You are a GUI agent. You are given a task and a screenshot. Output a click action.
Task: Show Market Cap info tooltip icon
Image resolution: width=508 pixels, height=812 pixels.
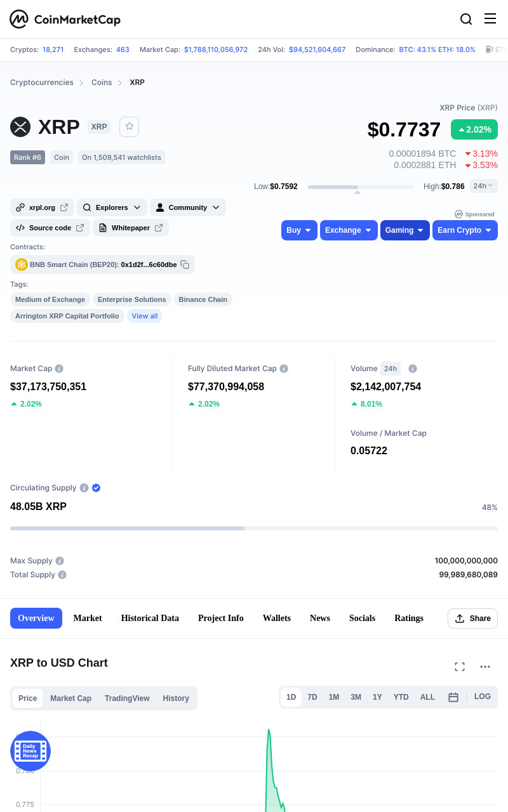pyautogui.click(x=59, y=369)
